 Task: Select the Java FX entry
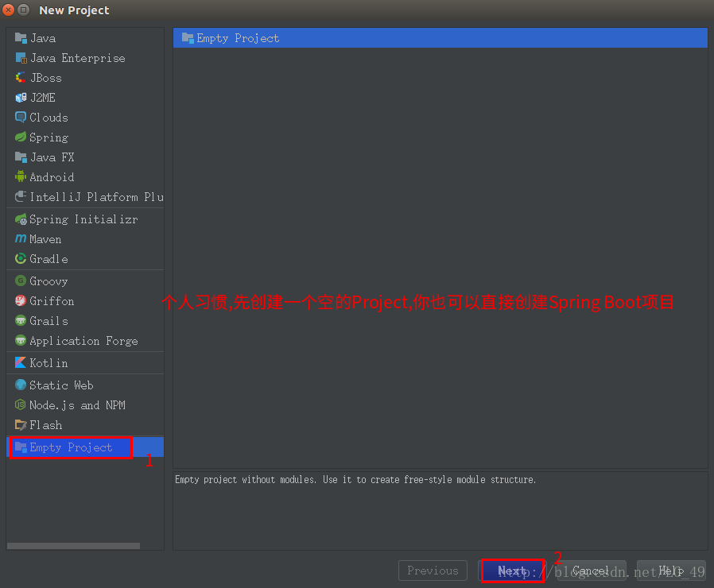click(x=85, y=157)
